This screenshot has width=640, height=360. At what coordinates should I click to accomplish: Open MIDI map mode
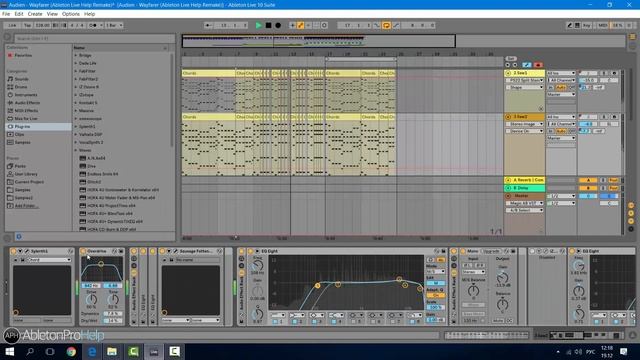click(x=602, y=25)
